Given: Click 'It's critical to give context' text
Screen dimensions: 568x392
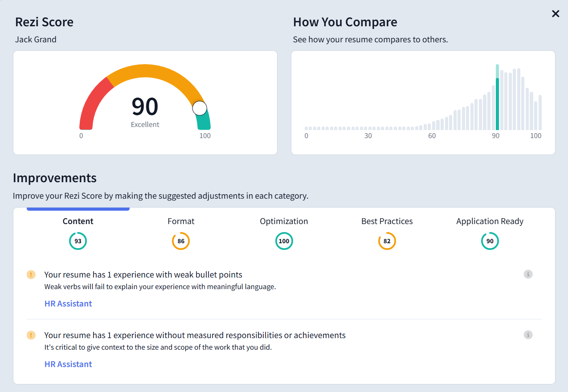Looking at the screenshot, I should tap(158, 347).
